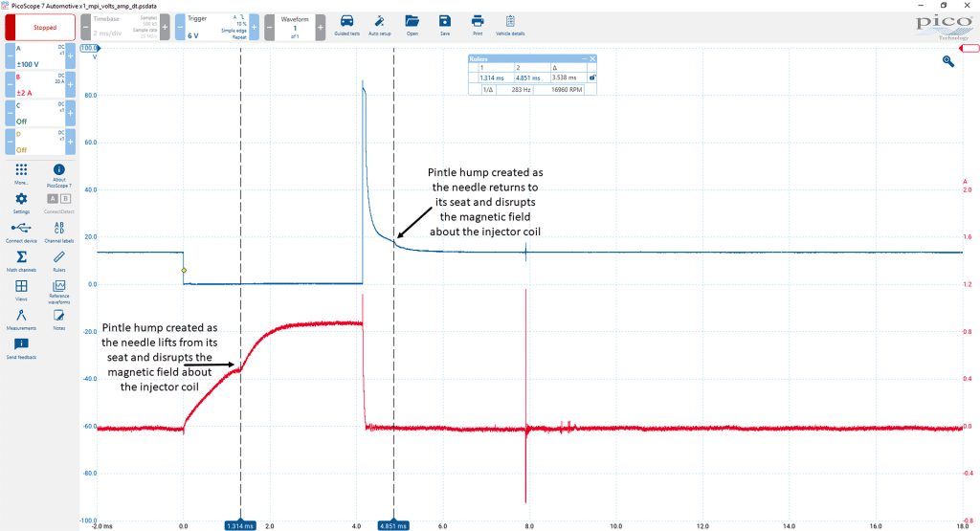
Task: Increase Channel B range with plus
Action: tap(70, 84)
